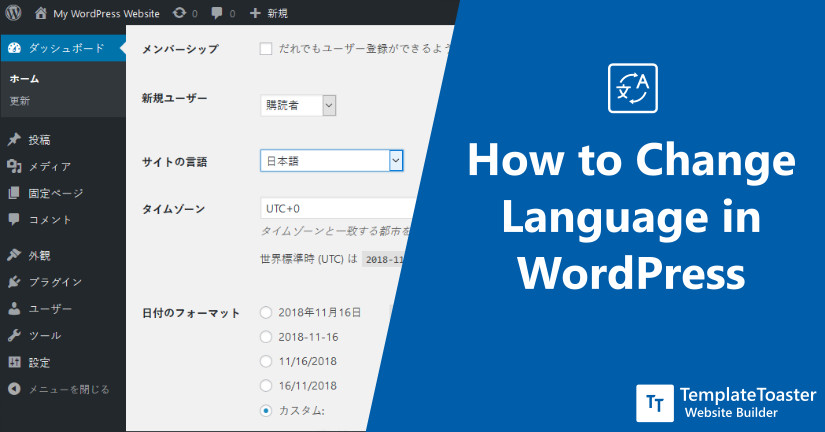
Task: Click the translate icon above the heading
Action: 632,89
